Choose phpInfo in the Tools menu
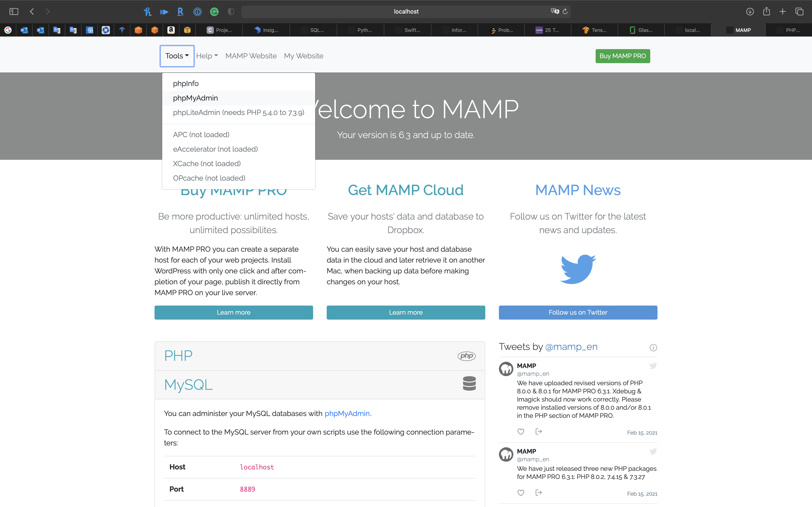812x507 pixels. tap(186, 84)
